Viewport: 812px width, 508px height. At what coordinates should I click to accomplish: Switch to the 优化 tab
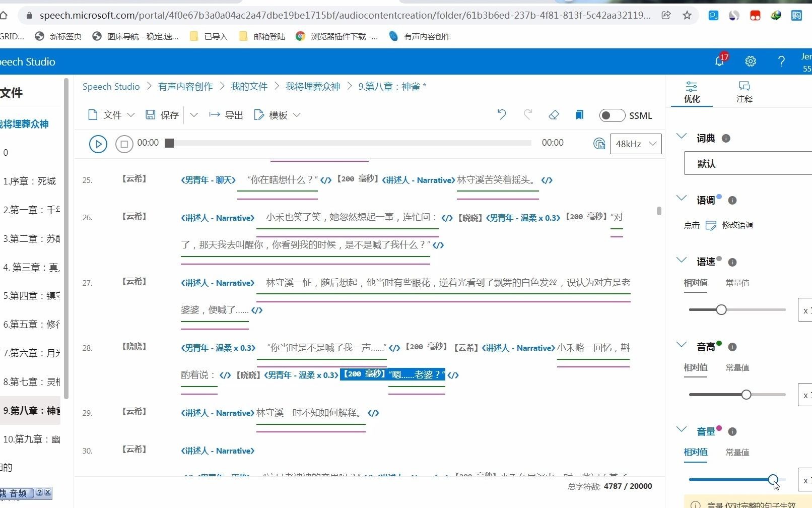tap(692, 92)
